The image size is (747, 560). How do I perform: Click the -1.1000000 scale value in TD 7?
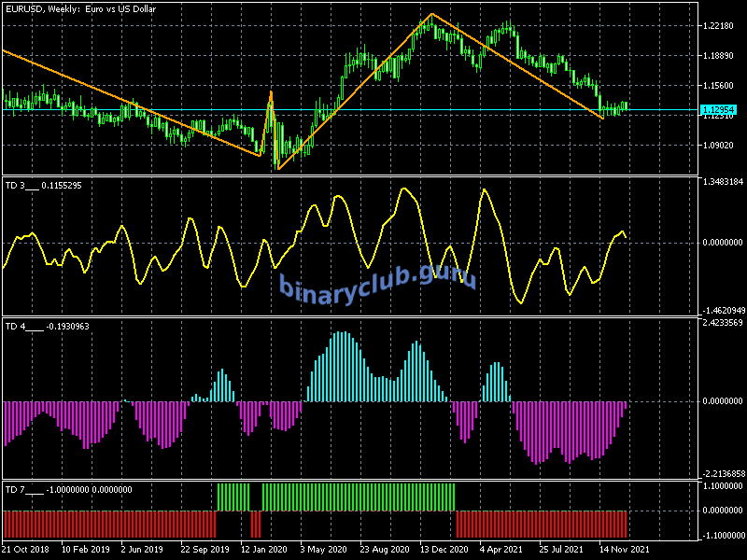click(x=722, y=535)
